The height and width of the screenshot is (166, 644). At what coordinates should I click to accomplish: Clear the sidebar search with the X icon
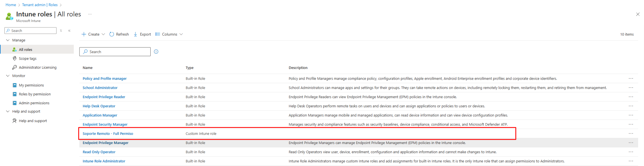pyautogui.click(x=61, y=31)
